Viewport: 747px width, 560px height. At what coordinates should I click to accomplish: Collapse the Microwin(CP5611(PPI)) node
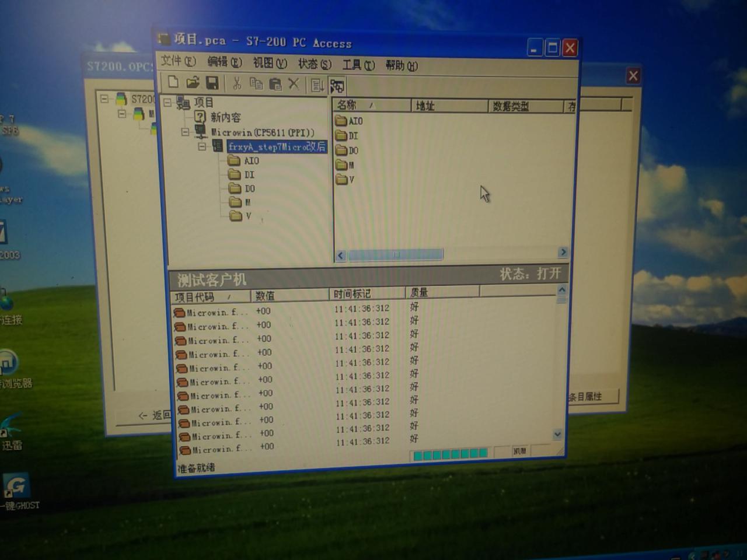coord(185,132)
